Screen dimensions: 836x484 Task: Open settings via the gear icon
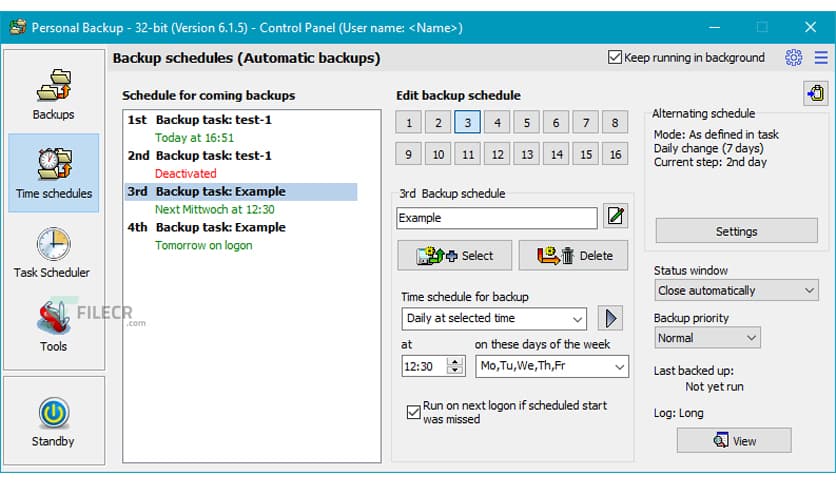pos(793,57)
